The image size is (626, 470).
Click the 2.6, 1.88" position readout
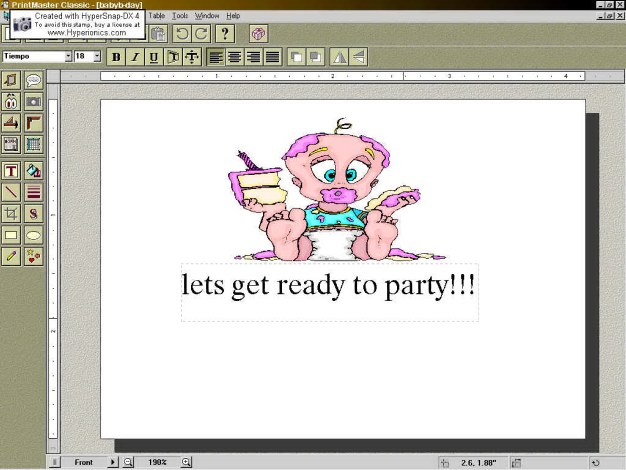[x=479, y=463]
